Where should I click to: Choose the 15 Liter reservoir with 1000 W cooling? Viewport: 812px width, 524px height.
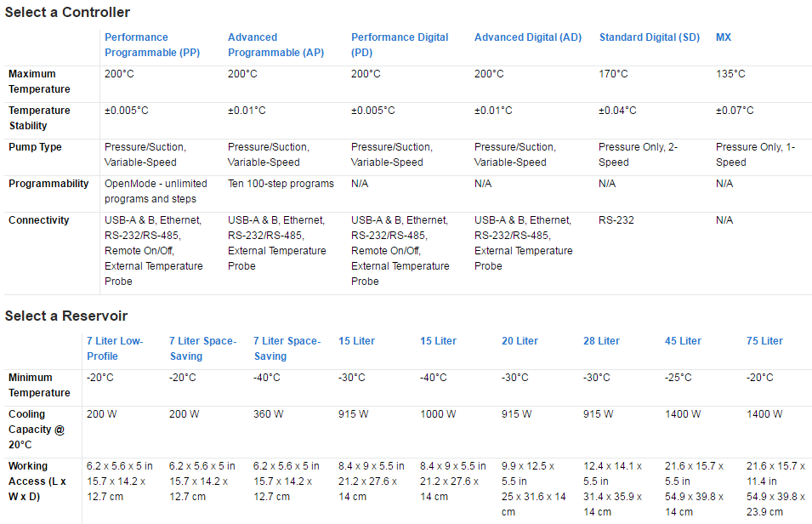click(438, 341)
